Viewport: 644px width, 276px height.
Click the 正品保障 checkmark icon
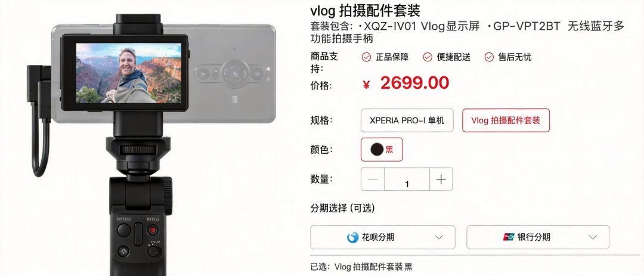click(366, 57)
